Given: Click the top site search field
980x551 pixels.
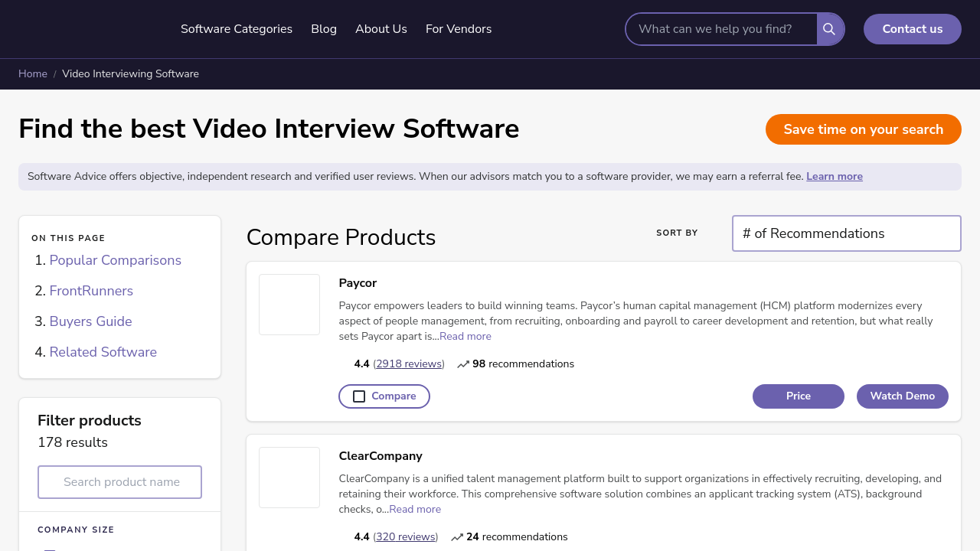Looking at the screenshot, I should [x=721, y=29].
